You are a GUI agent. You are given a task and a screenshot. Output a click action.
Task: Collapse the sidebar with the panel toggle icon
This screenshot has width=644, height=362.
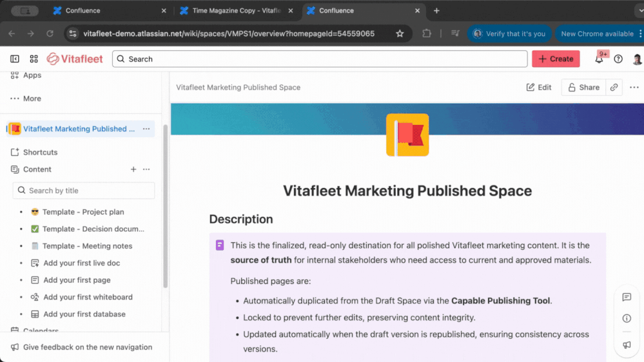pos(15,59)
